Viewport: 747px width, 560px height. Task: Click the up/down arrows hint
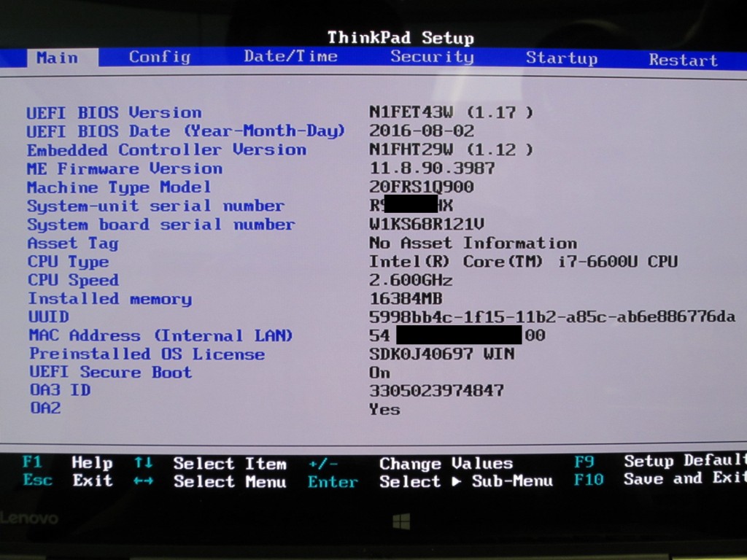[144, 462]
